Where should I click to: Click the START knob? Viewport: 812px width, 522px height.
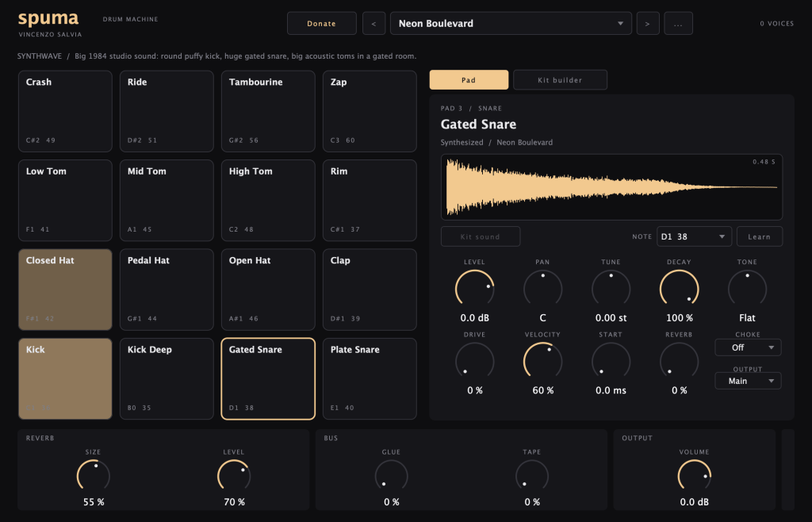(x=611, y=361)
